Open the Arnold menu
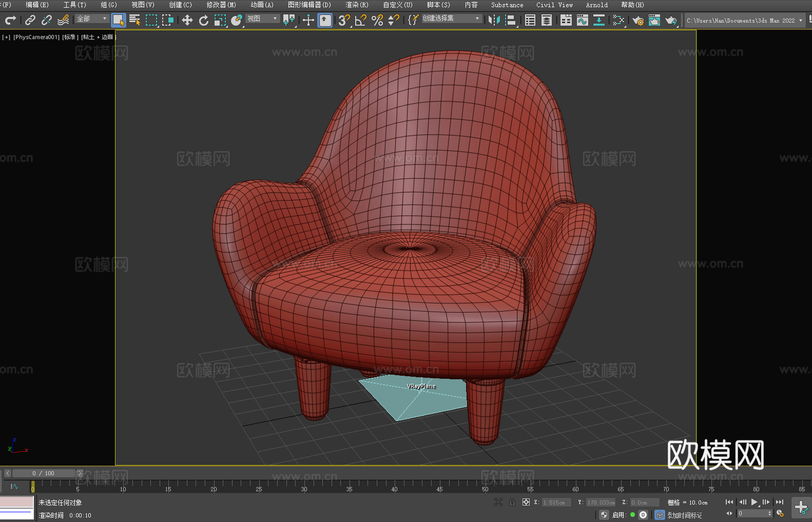The width and height of the screenshot is (812, 522). [596, 5]
